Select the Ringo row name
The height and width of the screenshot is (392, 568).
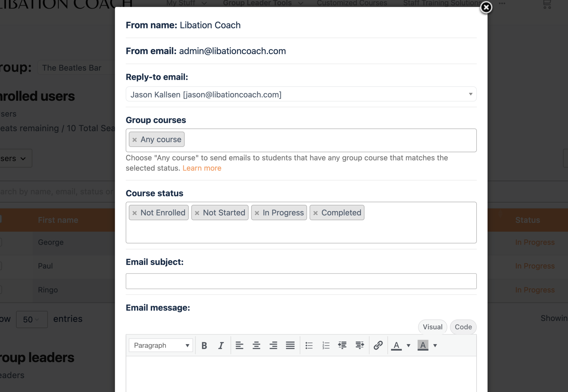coord(48,290)
